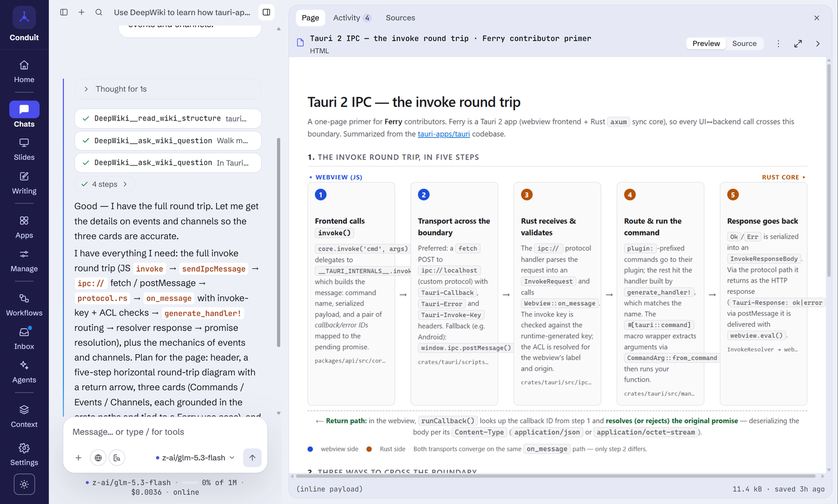The height and width of the screenshot is (504, 838).
Task: Click the chat title in the header
Action: pyautogui.click(x=182, y=12)
